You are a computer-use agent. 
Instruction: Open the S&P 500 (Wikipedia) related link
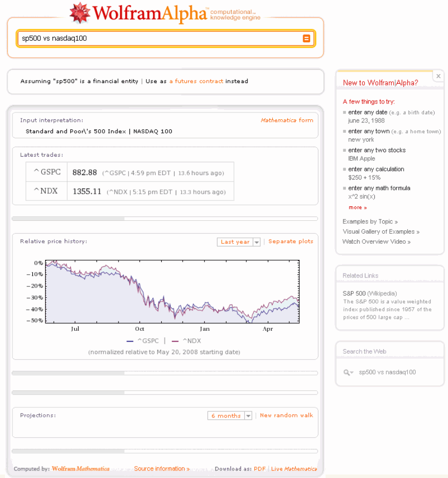[x=369, y=293]
